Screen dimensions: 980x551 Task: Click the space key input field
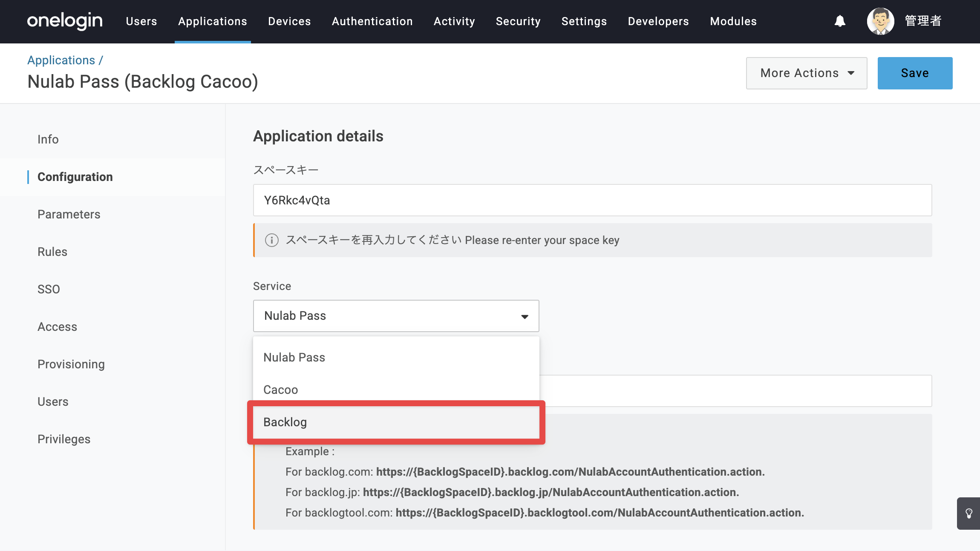click(x=593, y=200)
